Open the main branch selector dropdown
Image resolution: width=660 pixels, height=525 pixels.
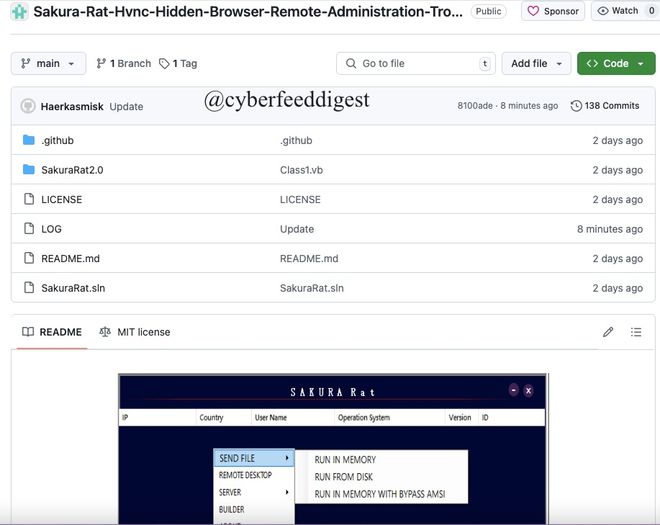click(48, 64)
